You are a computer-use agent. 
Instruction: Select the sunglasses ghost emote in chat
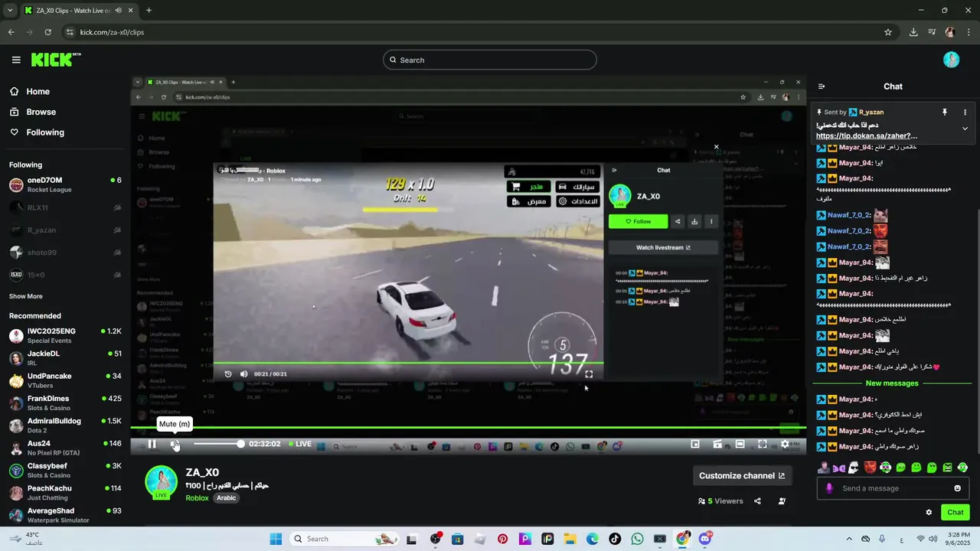(854, 468)
